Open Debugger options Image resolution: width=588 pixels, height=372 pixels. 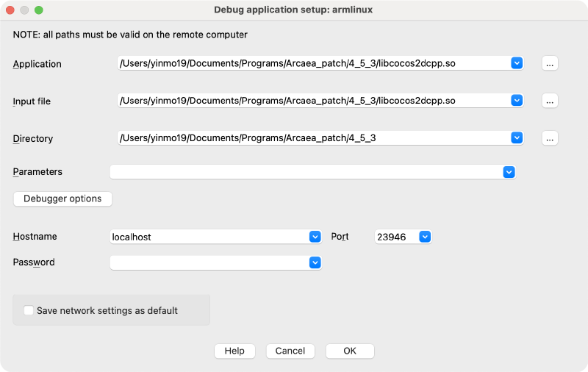62,198
